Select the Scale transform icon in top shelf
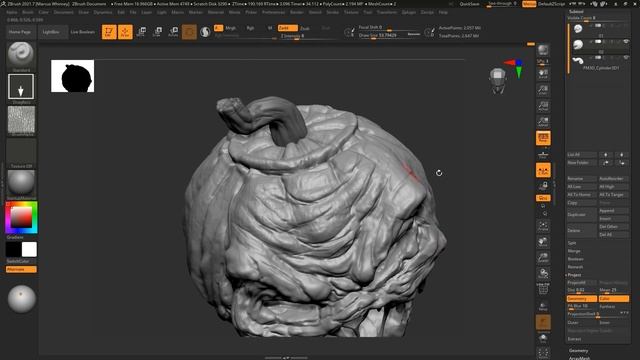 pos(158,32)
